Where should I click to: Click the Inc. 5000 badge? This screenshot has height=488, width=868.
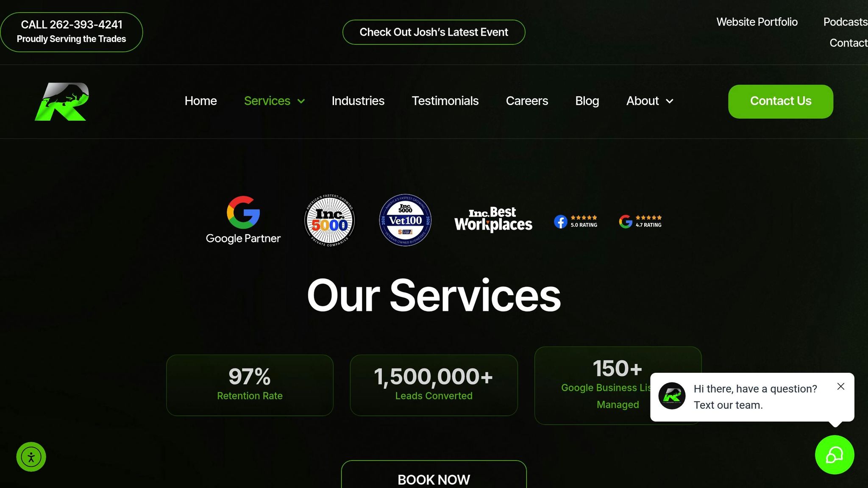coord(330,220)
